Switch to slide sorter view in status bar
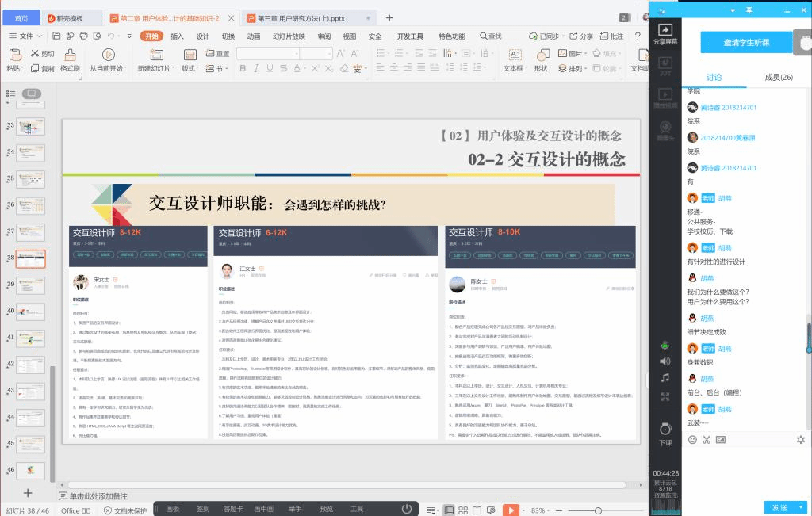This screenshot has height=516, width=812. pyautogui.click(x=464, y=510)
